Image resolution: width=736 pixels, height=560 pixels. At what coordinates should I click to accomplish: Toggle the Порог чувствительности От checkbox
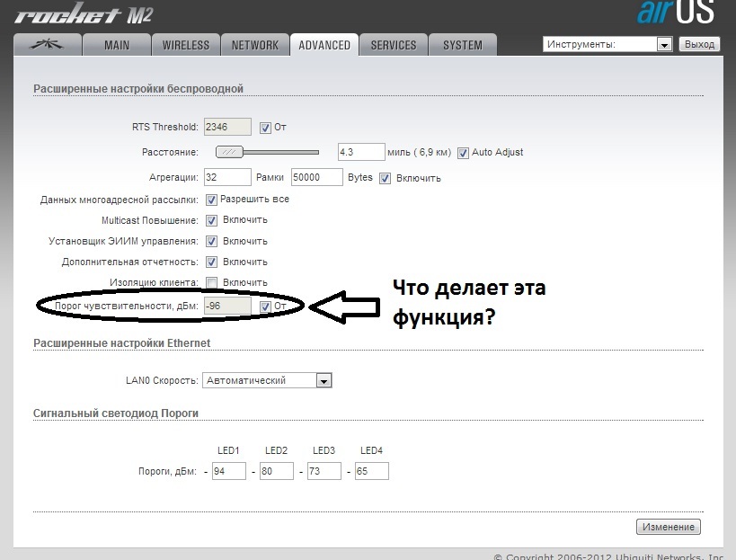point(265,307)
